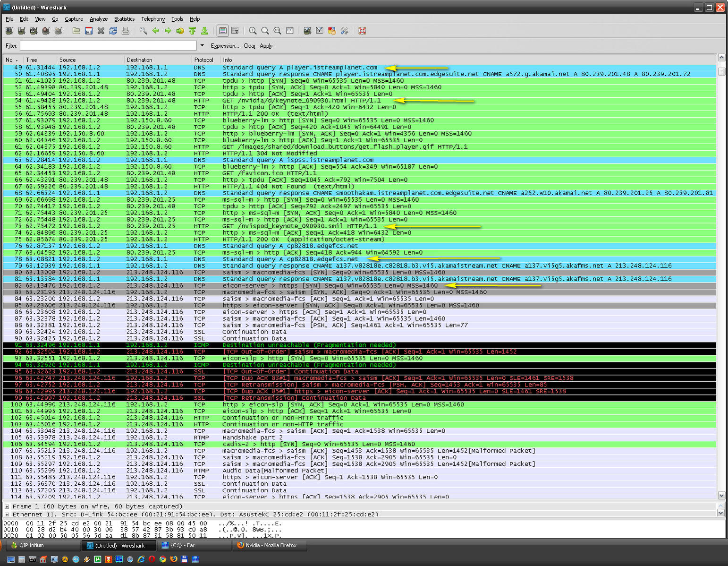The width and height of the screenshot is (728, 566).
Task: Click inside the Filter text field
Action: 108,46
